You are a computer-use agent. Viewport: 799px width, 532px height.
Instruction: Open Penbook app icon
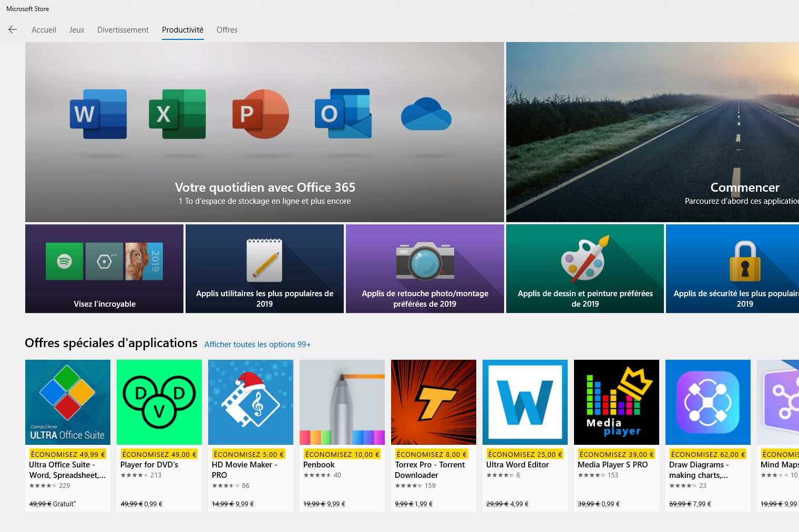[342, 402]
